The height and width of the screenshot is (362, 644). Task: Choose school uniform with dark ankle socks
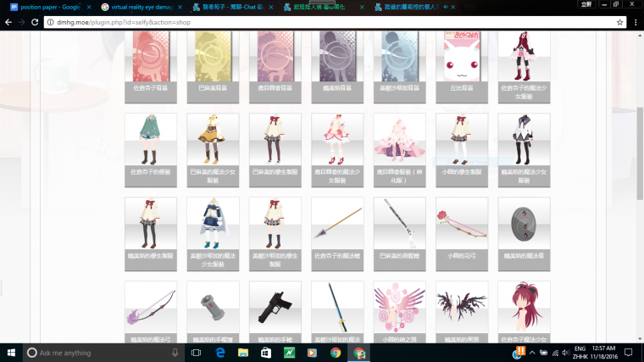pos(275,234)
